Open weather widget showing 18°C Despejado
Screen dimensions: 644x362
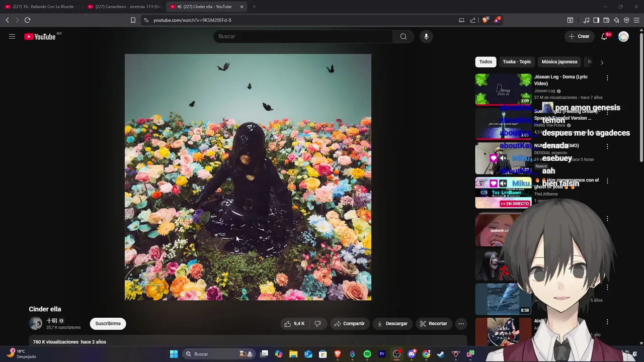tap(23, 354)
